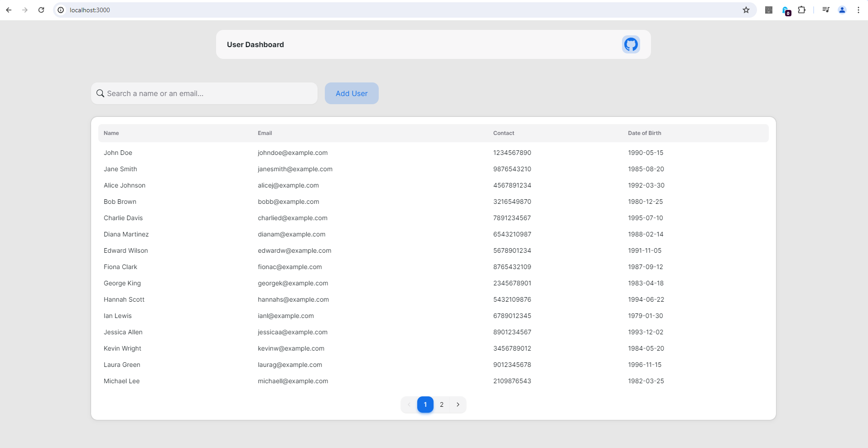Click the Name column header
Image resolution: width=868 pixels, height=448 pixels.
(x=111, y=133)
